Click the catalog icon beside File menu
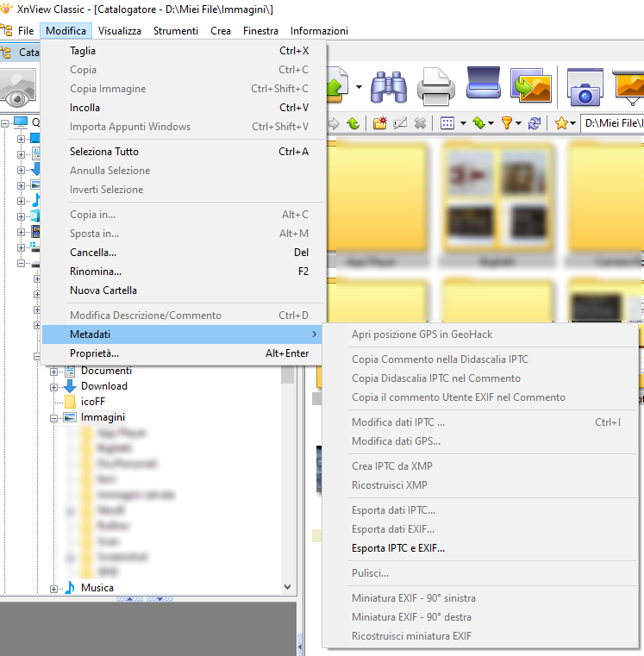The height and width of the screenshot is (656, 644). point(6,30)
